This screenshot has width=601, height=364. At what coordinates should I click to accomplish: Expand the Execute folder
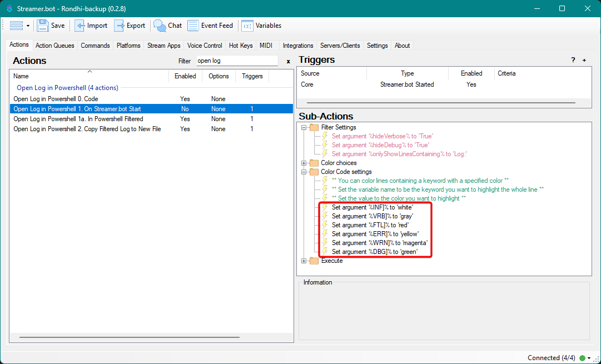[x=304, y=261]
